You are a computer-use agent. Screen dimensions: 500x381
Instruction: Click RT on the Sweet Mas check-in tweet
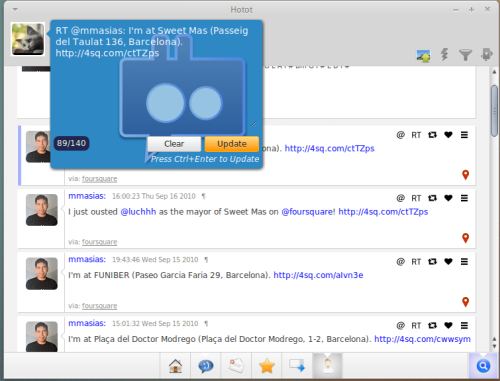coord(416,135)
